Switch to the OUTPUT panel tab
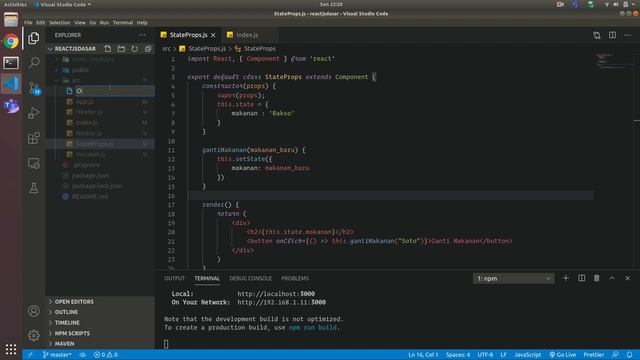 point(174,278)
